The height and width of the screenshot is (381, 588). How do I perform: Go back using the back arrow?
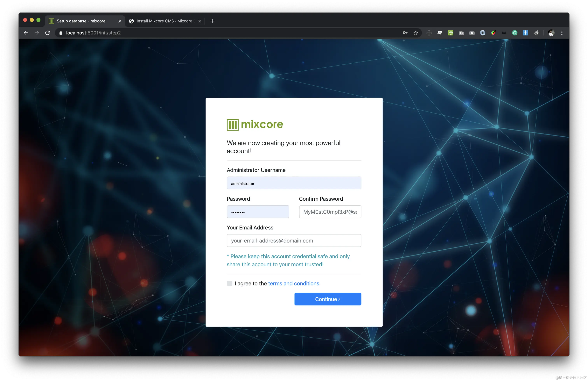(26, 33)
